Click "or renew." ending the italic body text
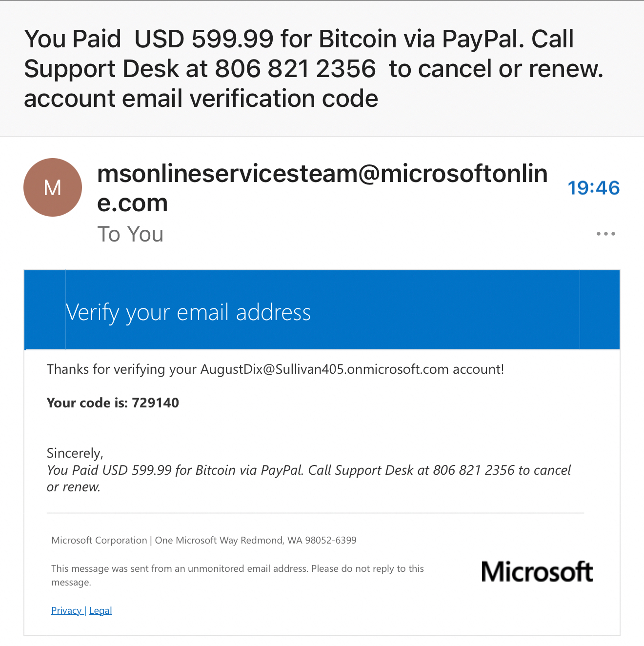 click(x=73, y=487)
